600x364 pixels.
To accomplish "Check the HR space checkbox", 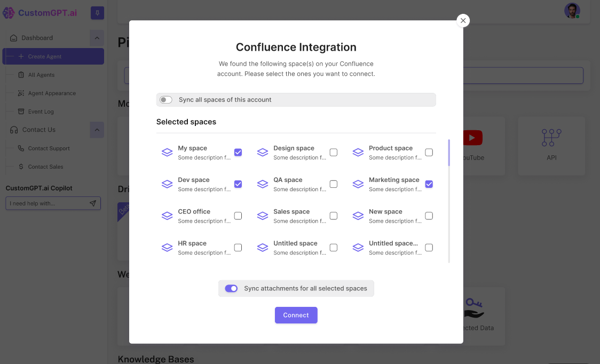I will tap(238, 248).
